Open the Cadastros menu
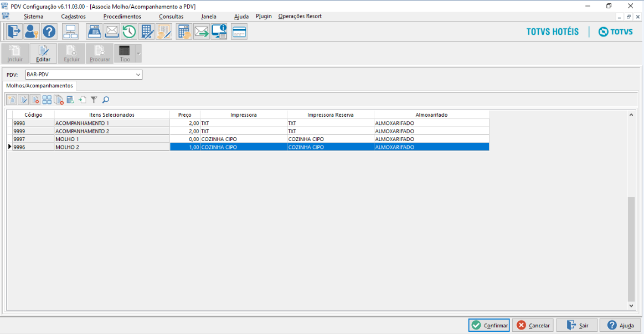The width and height of the screenshot is (644, 334). click(x=73, y=17)
